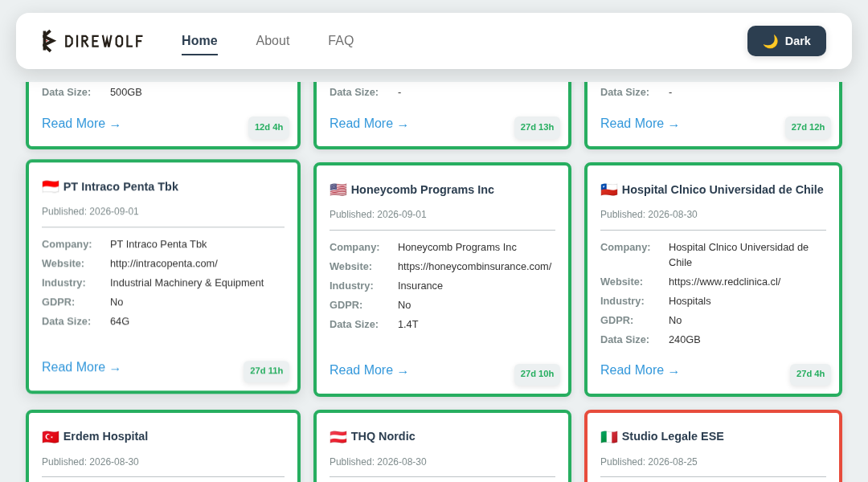This screenshot has height=482, width=868.
Task: Open the Home tab
Action: tap(199, 41)
